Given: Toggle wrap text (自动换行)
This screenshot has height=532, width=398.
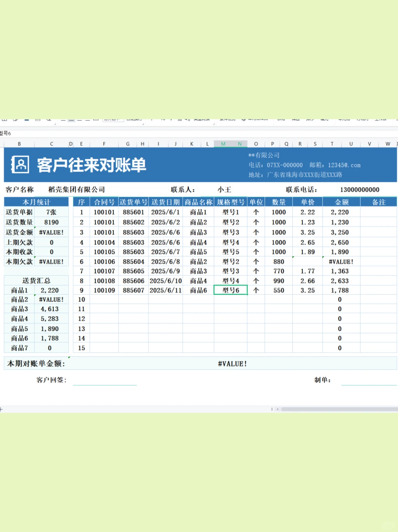Looking at the screenshot, I should pos(134,119).
